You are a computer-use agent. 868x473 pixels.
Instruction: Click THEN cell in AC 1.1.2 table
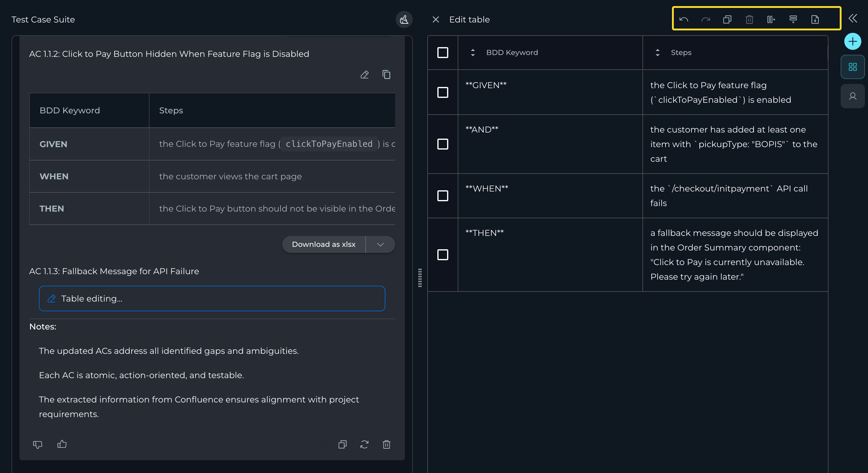[x=89, y=209]
